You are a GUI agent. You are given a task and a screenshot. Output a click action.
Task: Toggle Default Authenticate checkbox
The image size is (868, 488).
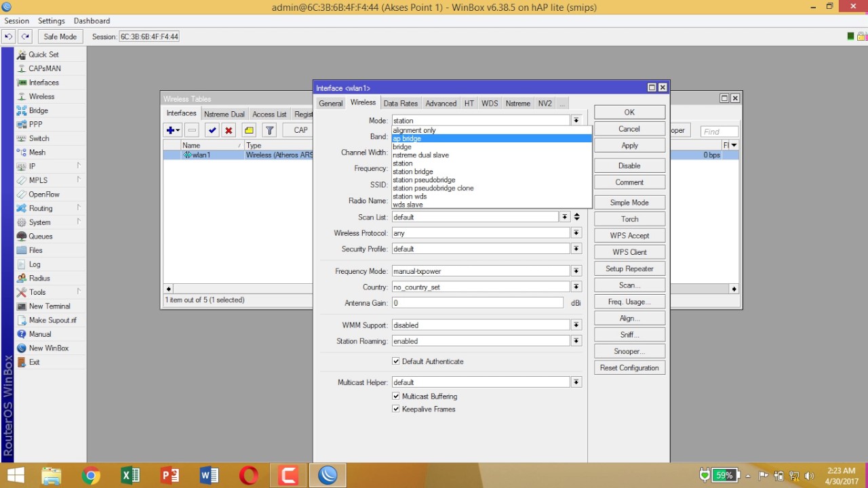click(396, 361)
